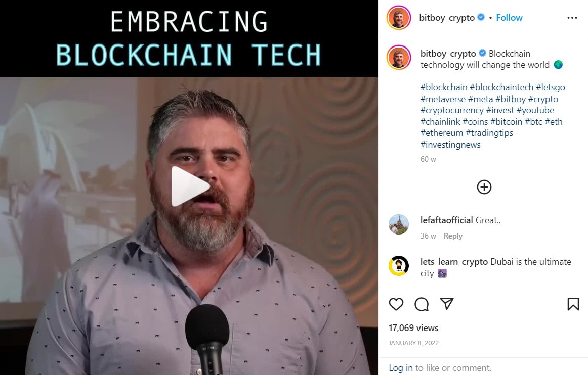Share post via paper plane icon
588x375 pixels.
tap(447, 304)
